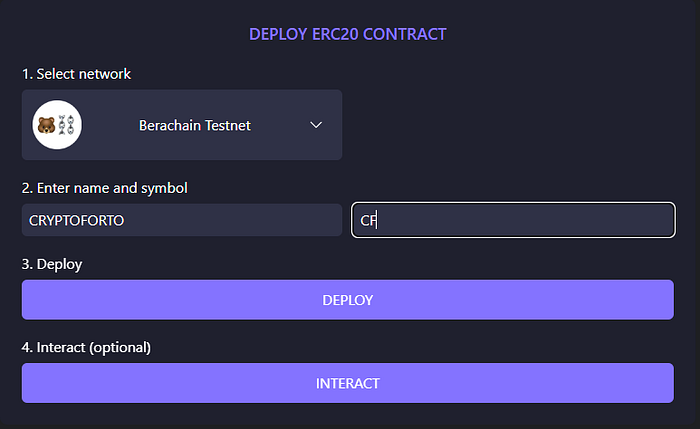Click the "Berachain Testnet" network name text

[x=194, y=126]
